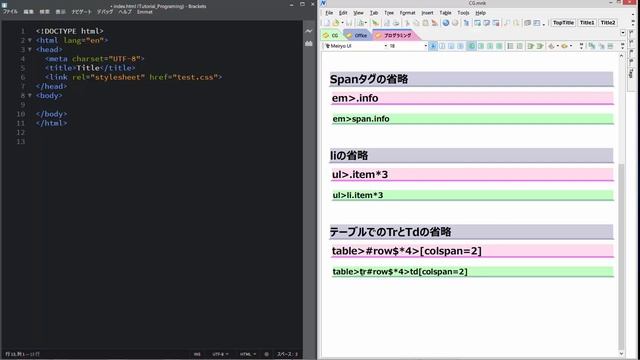Click the decrease indent icon in format bar
Screen dimensions: 640x360
[x=531, y=46]
